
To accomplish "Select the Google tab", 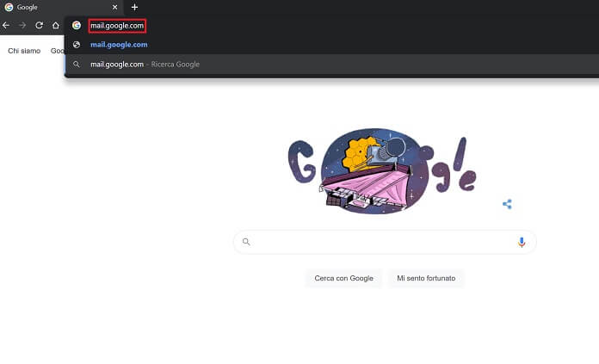I will coord(61,7).
